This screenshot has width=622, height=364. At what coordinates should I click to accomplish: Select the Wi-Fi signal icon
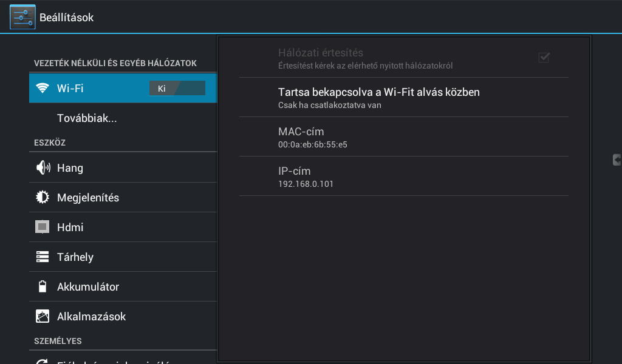(x=43, y=88)
